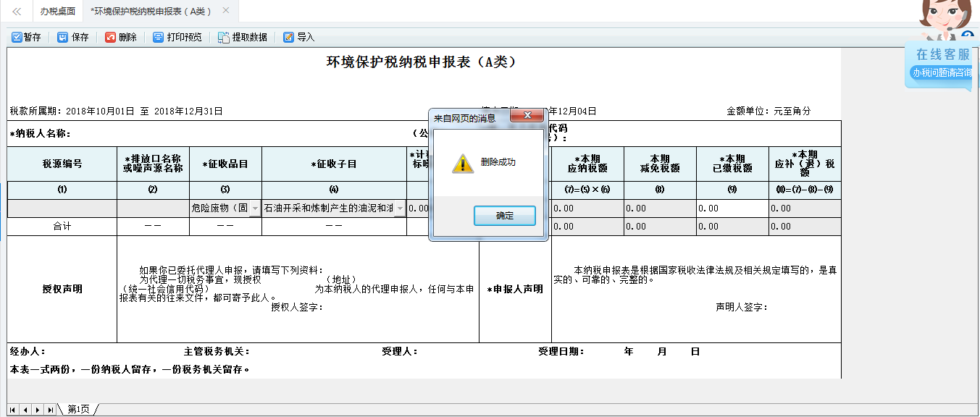
Task: Open 打印预览 print preview
Action: pos(177,36)
